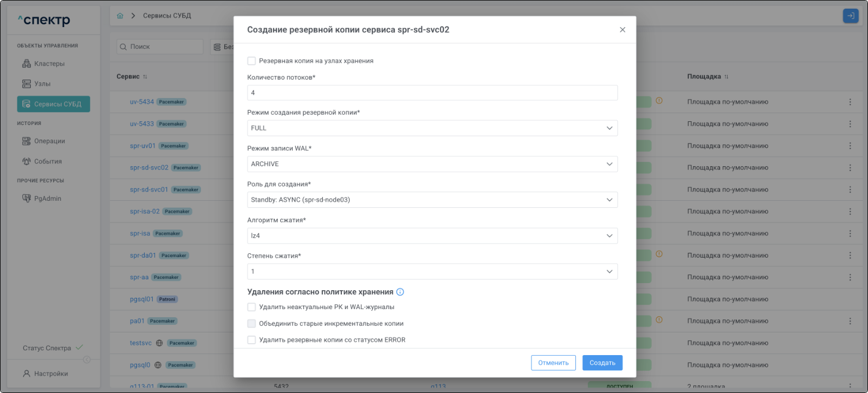Click the sort icon next to Сервис
The width and height of the screenshot is (868, 393).
[145, 77]
